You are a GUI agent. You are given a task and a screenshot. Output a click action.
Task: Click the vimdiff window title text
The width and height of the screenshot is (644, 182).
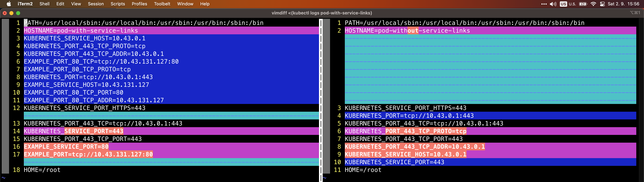click(x=321, y=13)
